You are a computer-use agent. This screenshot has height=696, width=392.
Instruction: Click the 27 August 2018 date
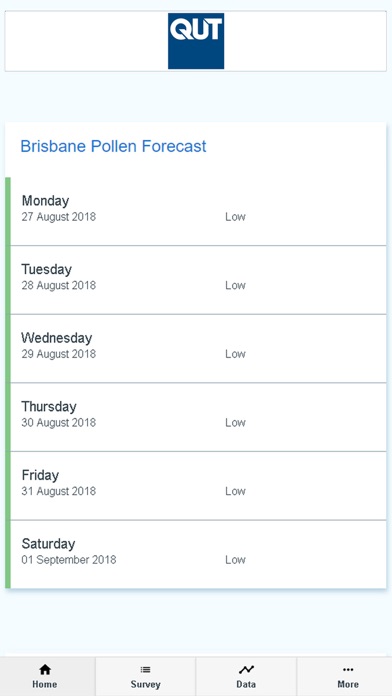coord(59,217)
